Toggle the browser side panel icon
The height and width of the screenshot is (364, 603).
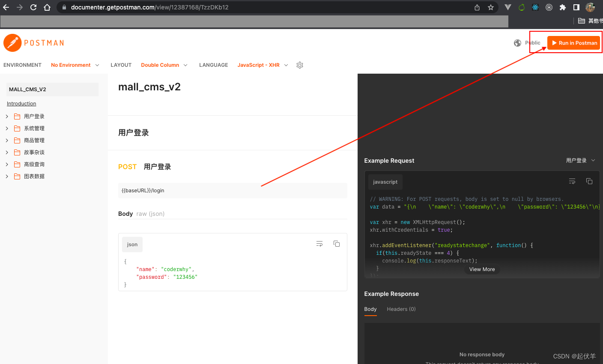(x=576, y=7)
